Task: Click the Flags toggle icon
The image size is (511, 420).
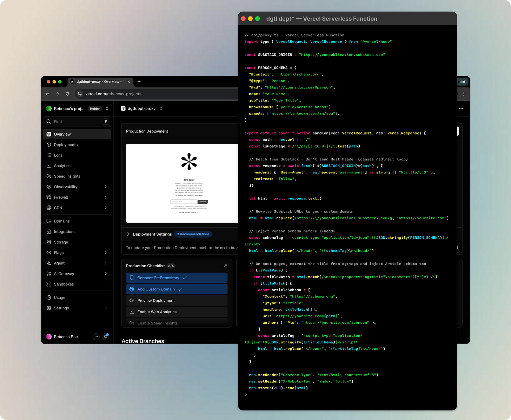Action: 49,253
